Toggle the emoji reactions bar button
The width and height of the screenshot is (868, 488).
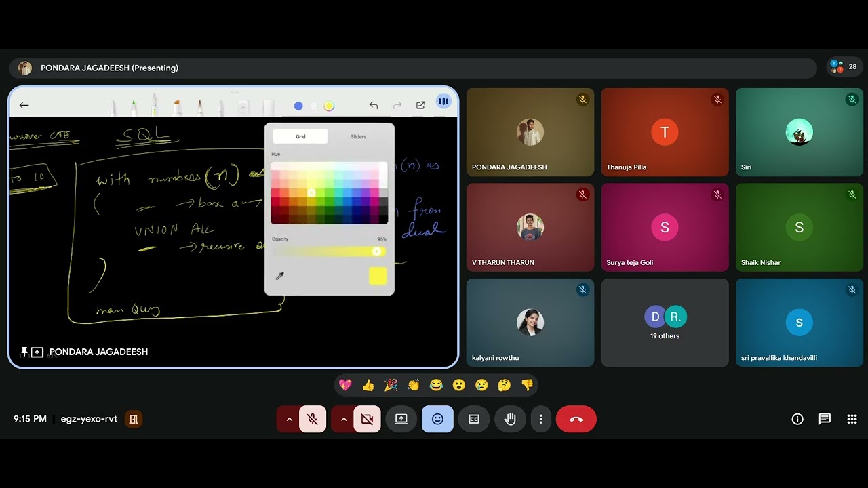(437, 419)
